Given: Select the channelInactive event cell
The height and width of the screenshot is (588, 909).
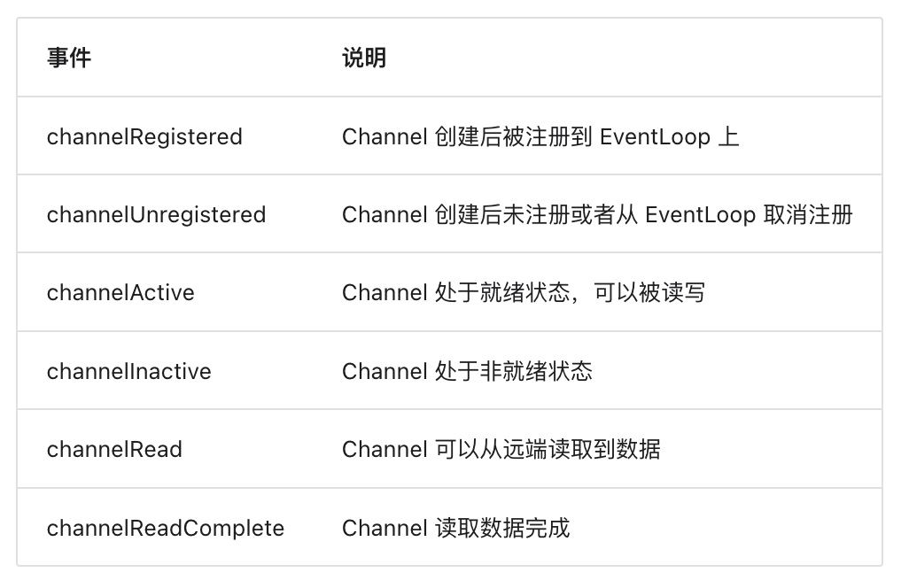Looking at the screenshot, I should click(x=128, y=371).
